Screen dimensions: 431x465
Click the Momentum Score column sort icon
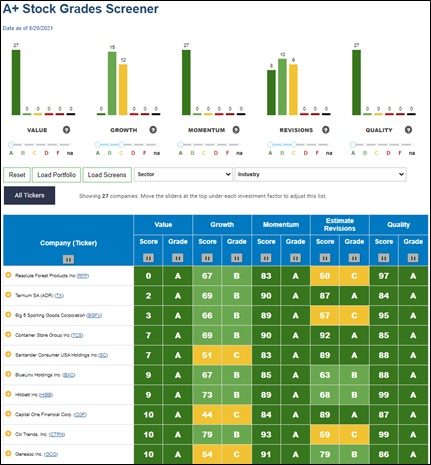point(266,258)
